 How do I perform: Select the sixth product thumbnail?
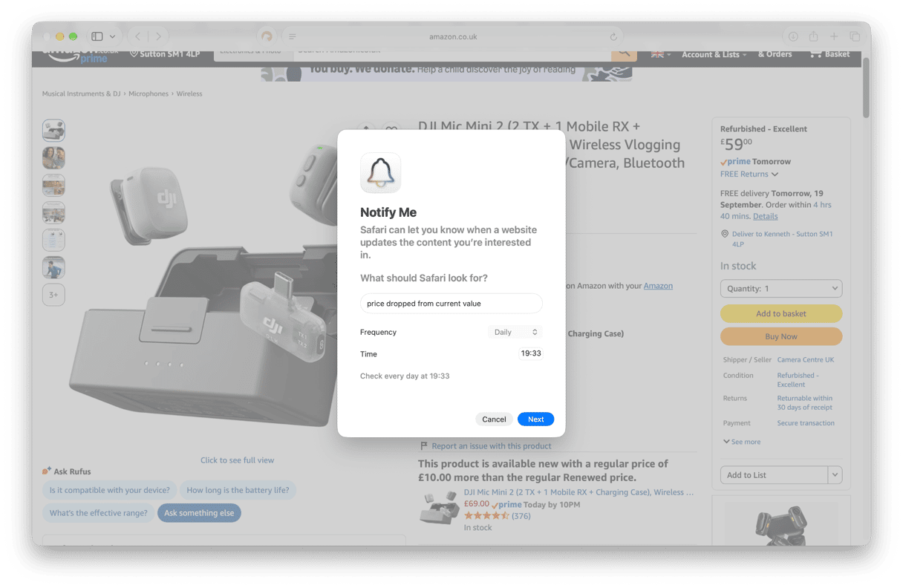pyautogui.click(x=53, y=267)
